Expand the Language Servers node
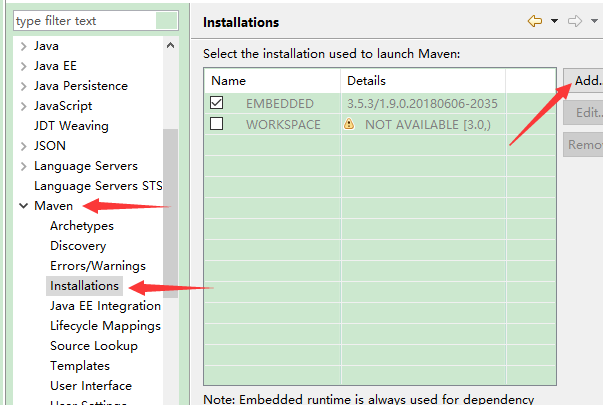Image resolution: width=603 pixels, height=405 pixels. point(23,166)
